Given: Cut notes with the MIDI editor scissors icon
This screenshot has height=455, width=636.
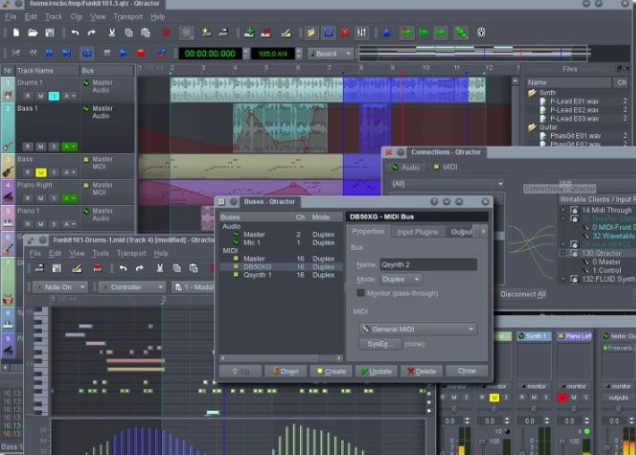Looking at the screenshot, I should point(160,268).
